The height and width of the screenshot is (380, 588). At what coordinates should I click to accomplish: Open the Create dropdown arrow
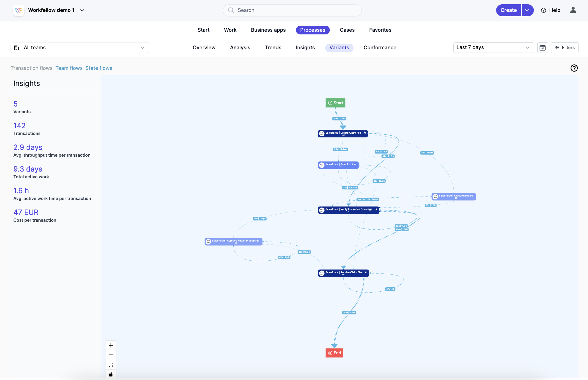coord(527,10)
